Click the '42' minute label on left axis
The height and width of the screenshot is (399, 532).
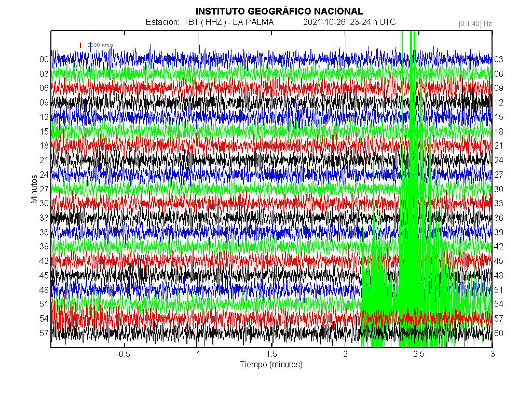(x=44, y=261)
